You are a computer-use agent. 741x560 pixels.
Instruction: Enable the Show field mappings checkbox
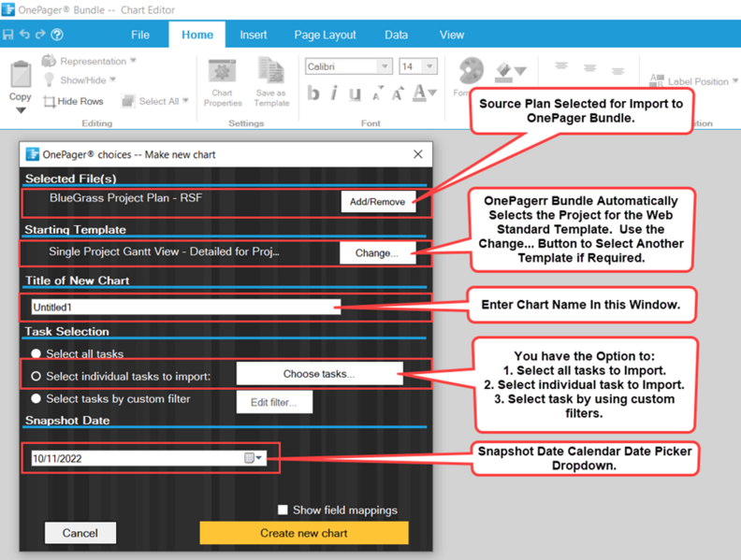(283, 510)
